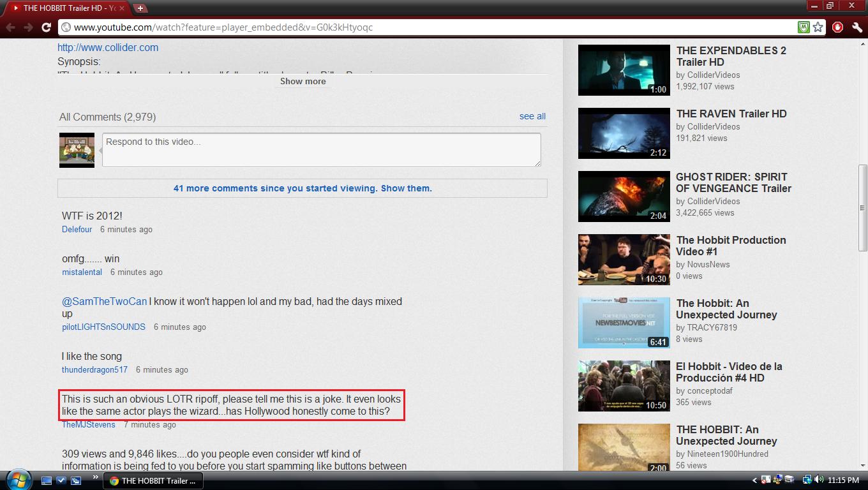The image size is (868, 490).
Task: Open the volume speaker tray icon
Action: click(818, 480)
